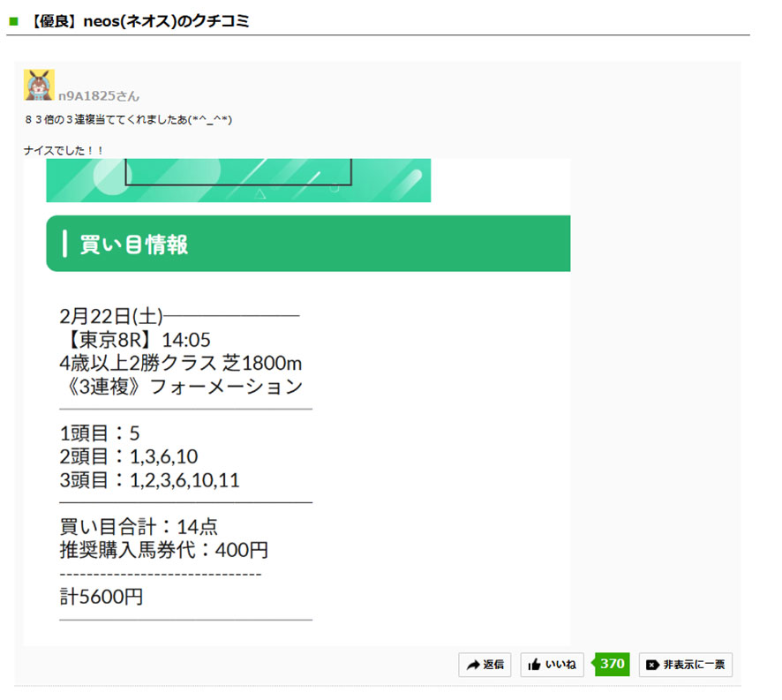782x700 pixels.
Task: Click the green 買い目情報 banner
Action: click(308, 244)
